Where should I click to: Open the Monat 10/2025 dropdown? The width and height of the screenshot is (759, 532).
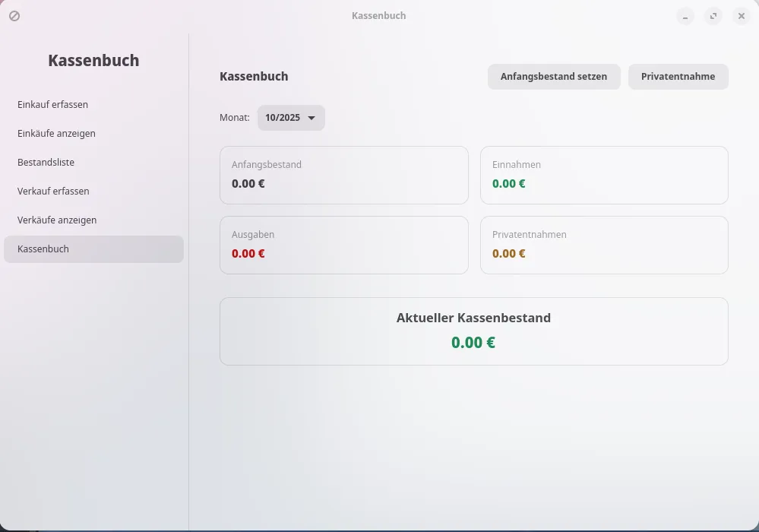point(291,118)
